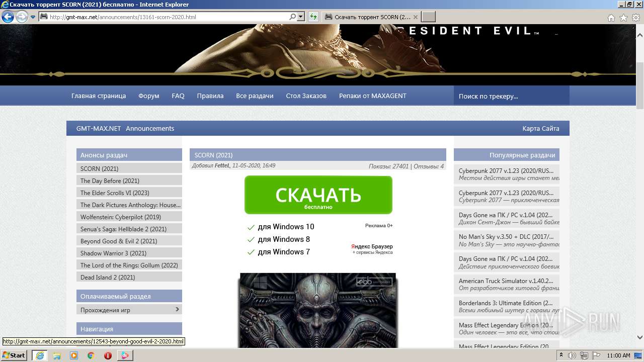The height and width of the screenshot is (362, 644).
Task: Click the page scrollbar up arrow
Action: click(x=639, y=36)
